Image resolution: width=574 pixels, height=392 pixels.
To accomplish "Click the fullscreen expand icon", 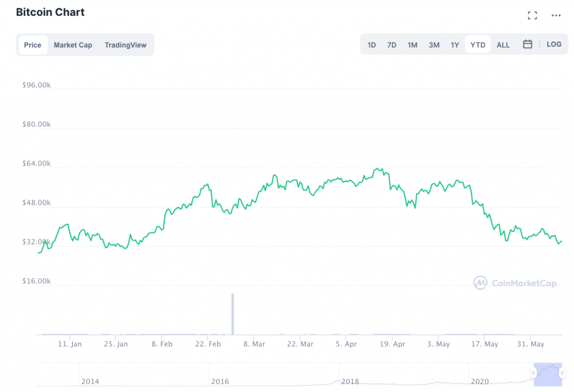I will tap(533, 16).
